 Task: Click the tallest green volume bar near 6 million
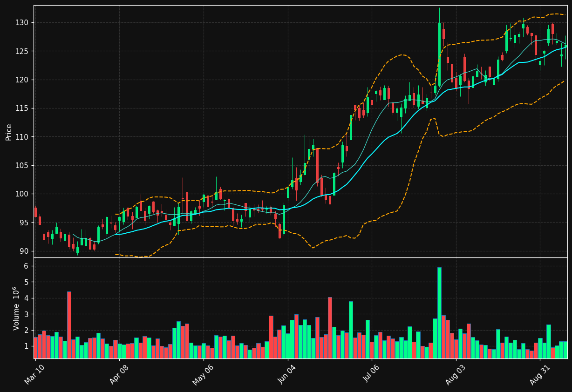pyautogui.click(x=439, y=313)
